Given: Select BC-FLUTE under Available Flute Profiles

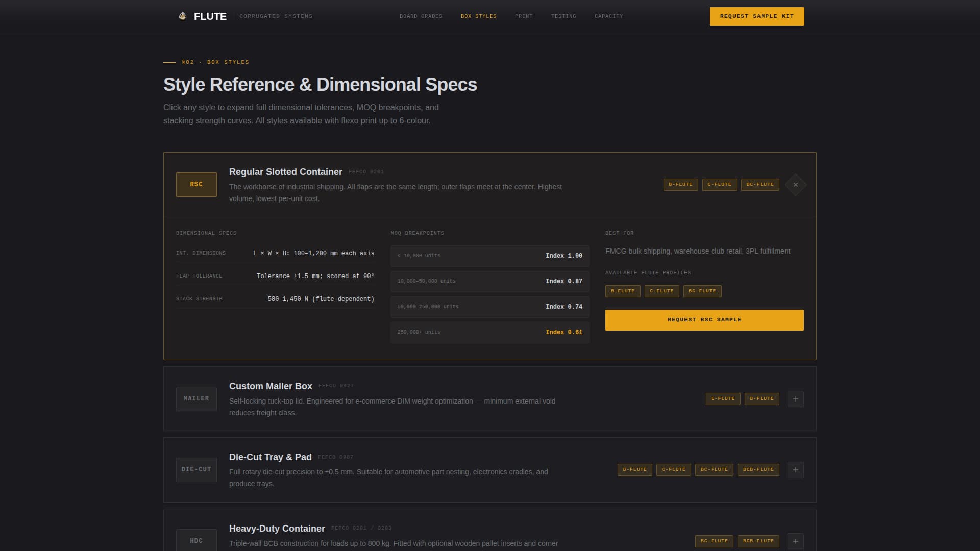Looking at the screenshot, I should 702,291.
